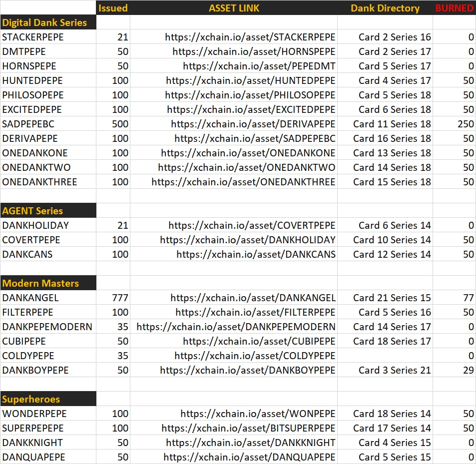This screenshot has height=464, width=476.
Task: Select the HORNSPEPE name cell
Action: coord(48,66)
